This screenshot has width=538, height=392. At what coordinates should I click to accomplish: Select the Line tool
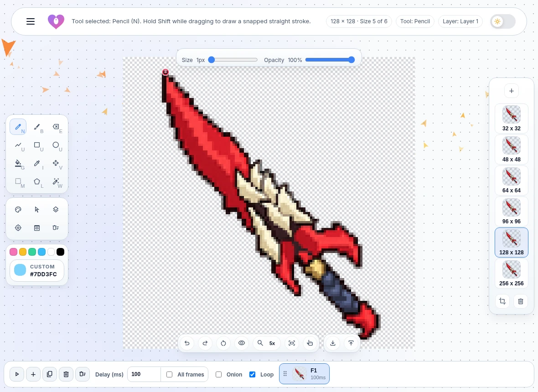pos(18,145)
